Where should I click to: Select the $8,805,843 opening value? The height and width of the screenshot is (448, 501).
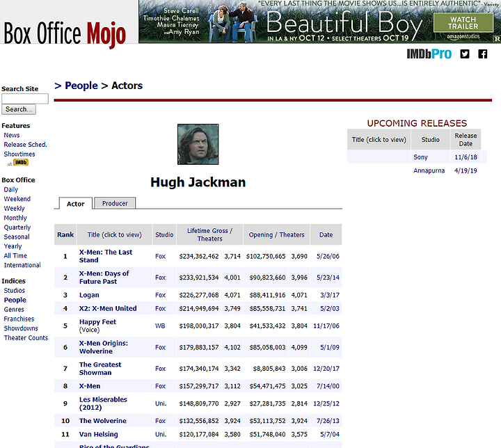point(269,369)
